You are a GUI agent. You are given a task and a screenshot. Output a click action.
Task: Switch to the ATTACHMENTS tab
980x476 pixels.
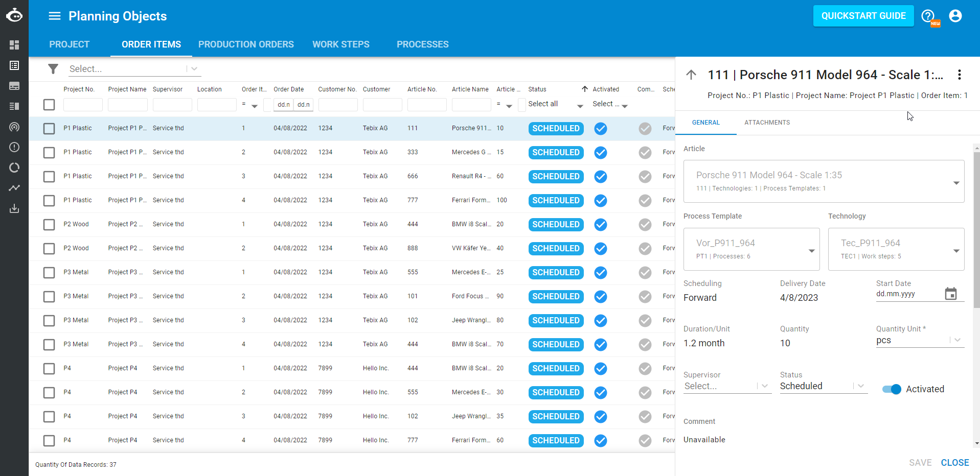(766, 122)
